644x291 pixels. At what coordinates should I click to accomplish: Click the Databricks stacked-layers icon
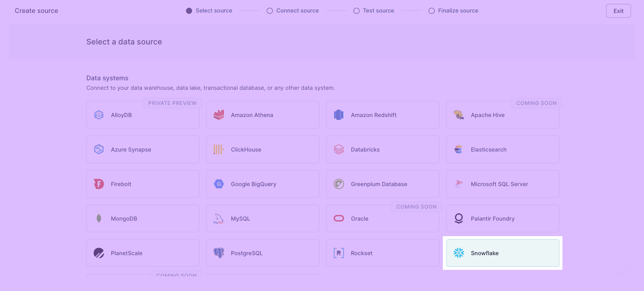[x=338, y=149]
